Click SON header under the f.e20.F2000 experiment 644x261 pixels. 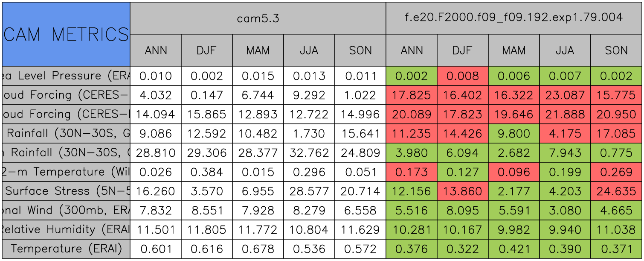[x=616, y=50]
